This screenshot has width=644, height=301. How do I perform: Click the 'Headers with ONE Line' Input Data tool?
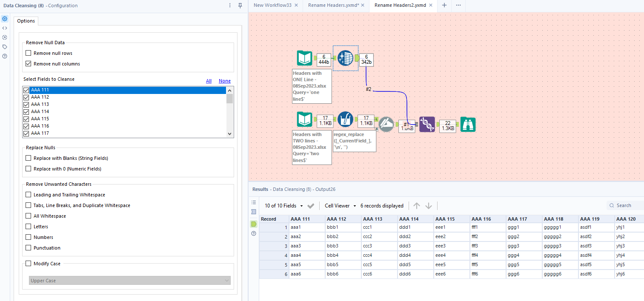304,58
